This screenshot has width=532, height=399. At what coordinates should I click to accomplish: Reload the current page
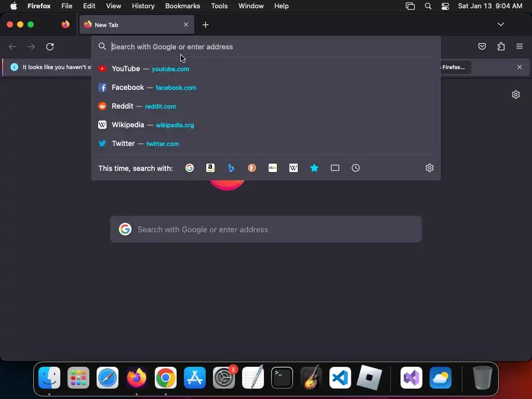click(x=50, y=46)
